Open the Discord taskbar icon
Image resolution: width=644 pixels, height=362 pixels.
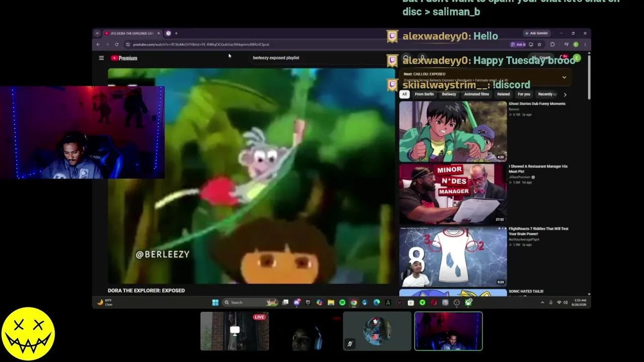pos(297,302)
